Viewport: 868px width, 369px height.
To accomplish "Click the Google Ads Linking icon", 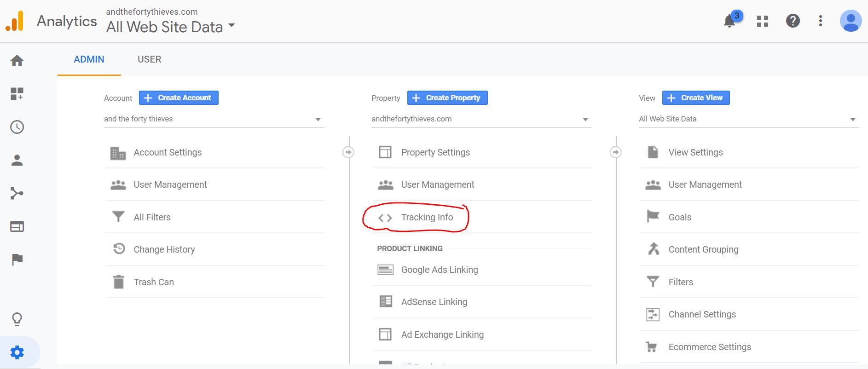I will tap(385, 270).
